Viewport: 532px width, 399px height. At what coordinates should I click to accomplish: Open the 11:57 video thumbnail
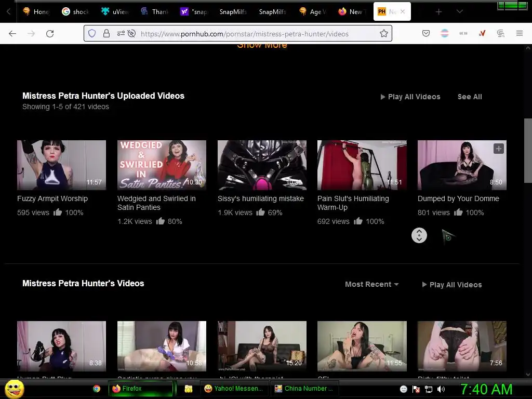[61, 165]
